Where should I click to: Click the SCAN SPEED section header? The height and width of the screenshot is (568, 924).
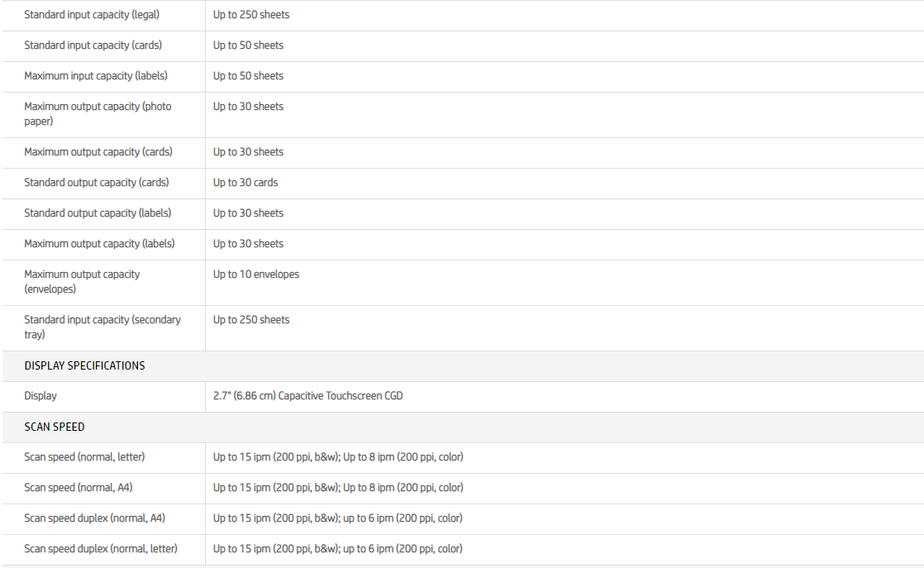point(55,427)
